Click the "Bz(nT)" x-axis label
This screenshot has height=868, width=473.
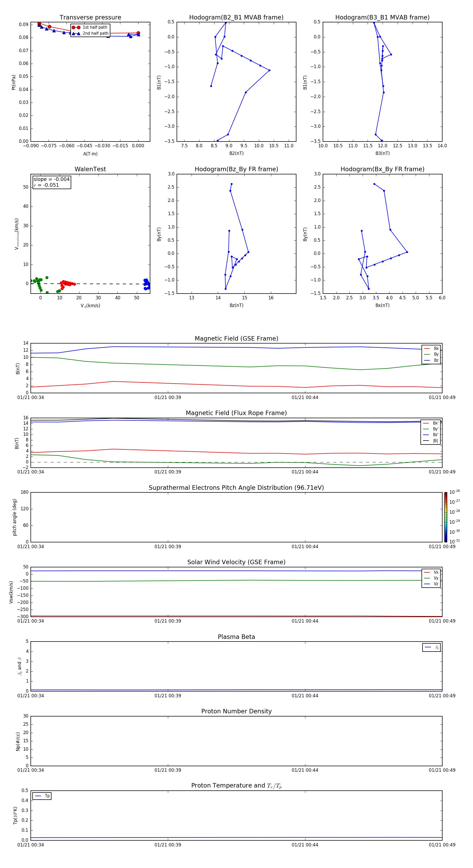(236, 305)
